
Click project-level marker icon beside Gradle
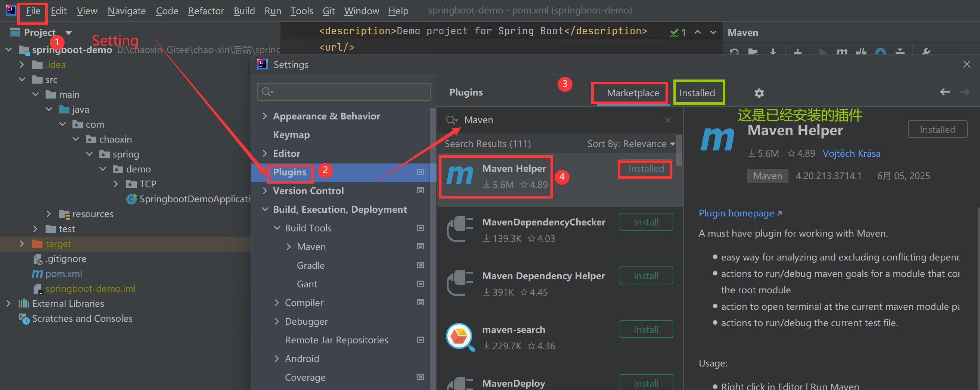421,265
